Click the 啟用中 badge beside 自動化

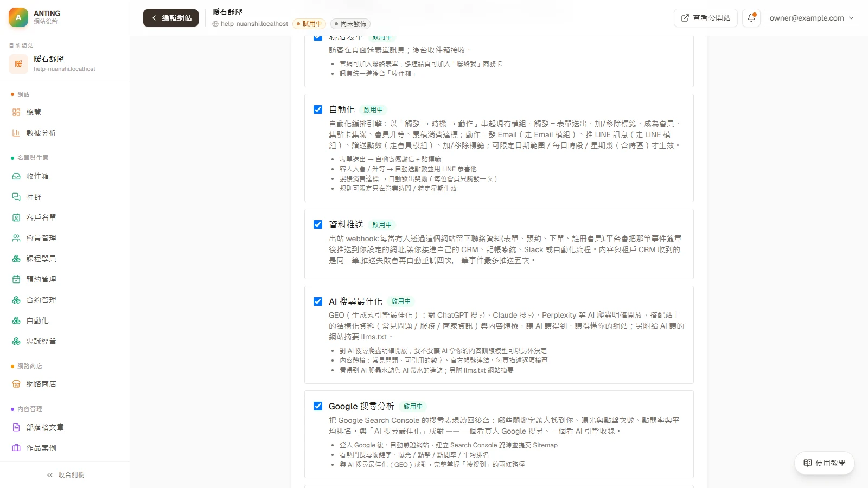pyautogui.click(x=373, y=110)
